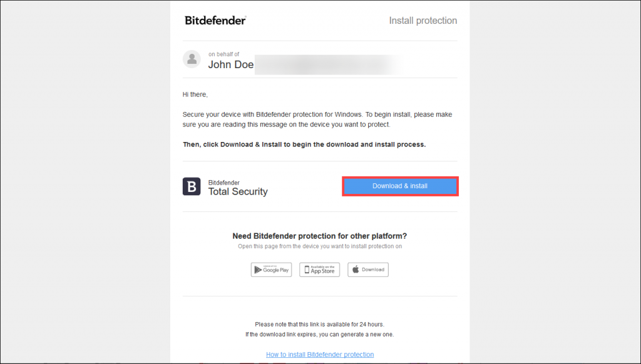This screenshot has width=641, height=364.
Task: Open How to install Bitdefender protection link
Action: pos(320,355)
